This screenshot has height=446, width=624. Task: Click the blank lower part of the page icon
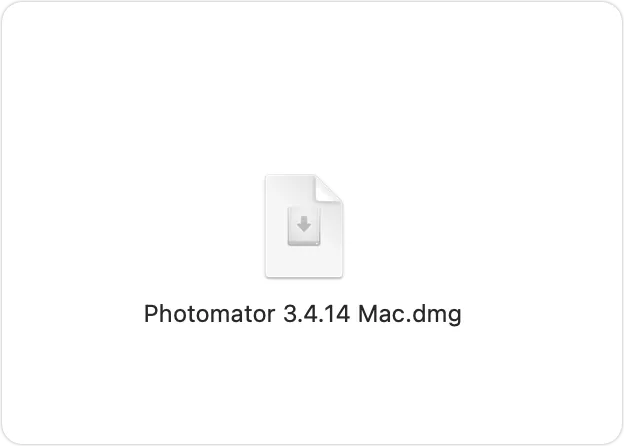pos(304,260)
